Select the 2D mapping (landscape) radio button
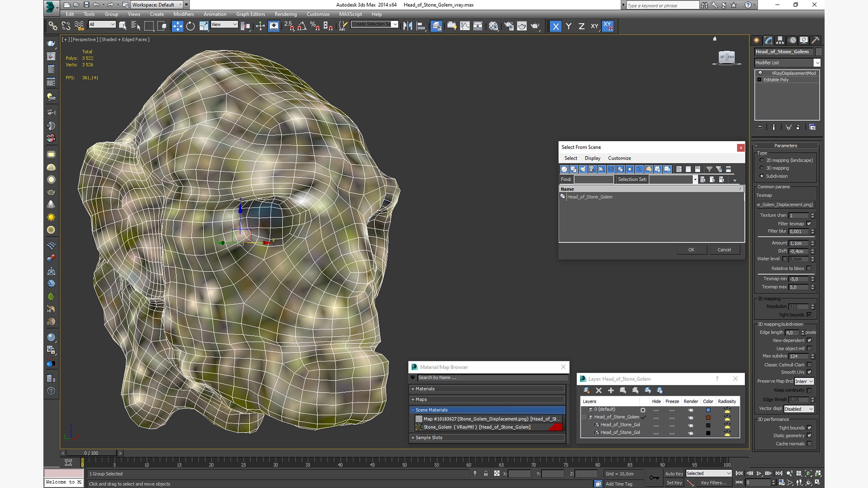This screenshot has height=488, width=868. point(762,160)
